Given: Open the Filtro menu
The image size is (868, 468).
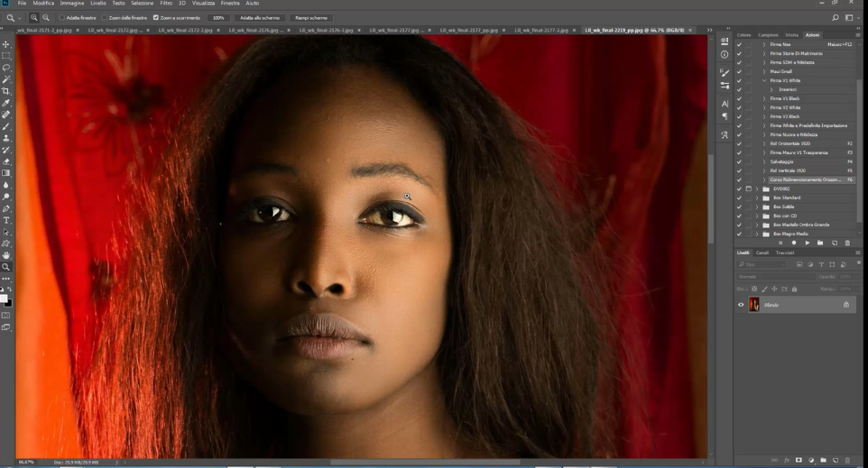Looking at the screenshot, I should 166,4.
